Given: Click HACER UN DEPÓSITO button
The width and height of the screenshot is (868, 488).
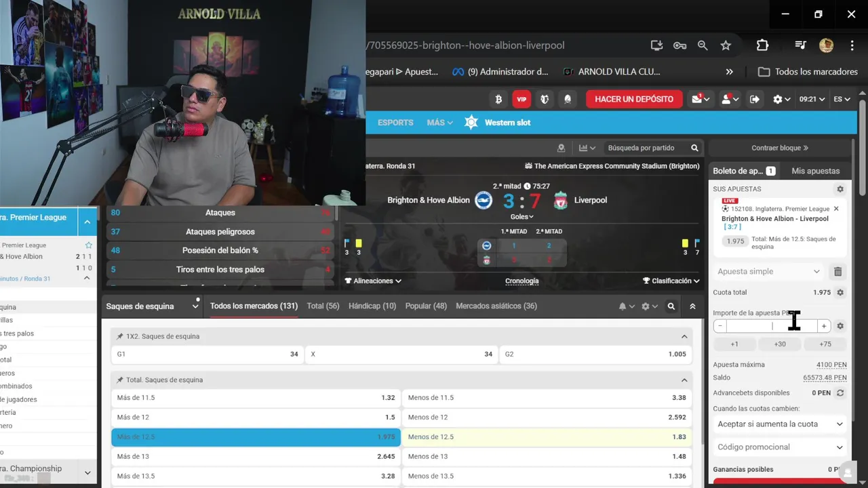Looking at the screenshot, I should click(634, 99).
